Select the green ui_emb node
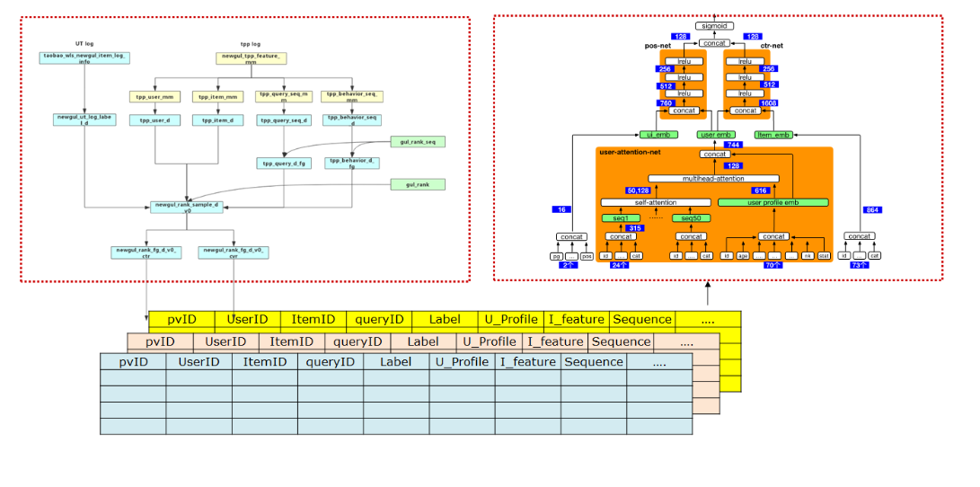 click(x=657, y=135)
